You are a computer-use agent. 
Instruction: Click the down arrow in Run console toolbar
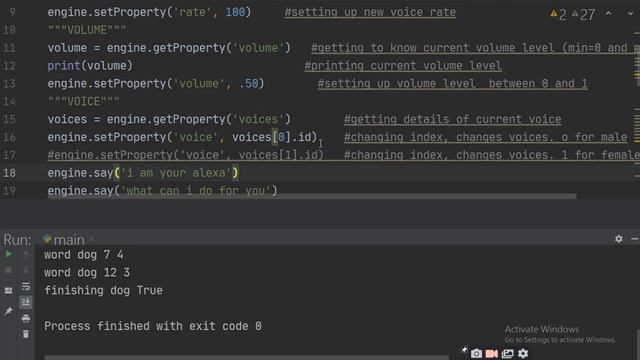[x=26, y=270]
